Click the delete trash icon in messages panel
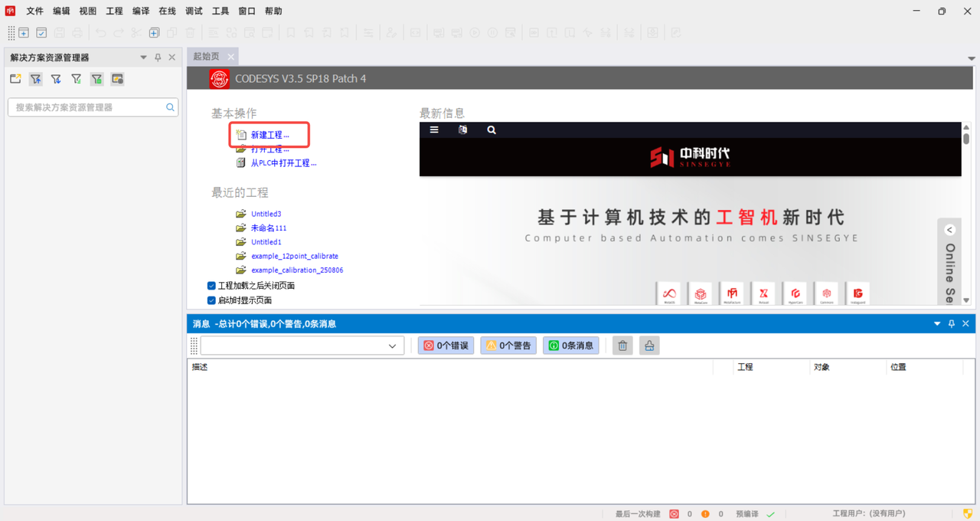Image resolution: width=980 pixels, height=521 pixels. pos(622,346)
